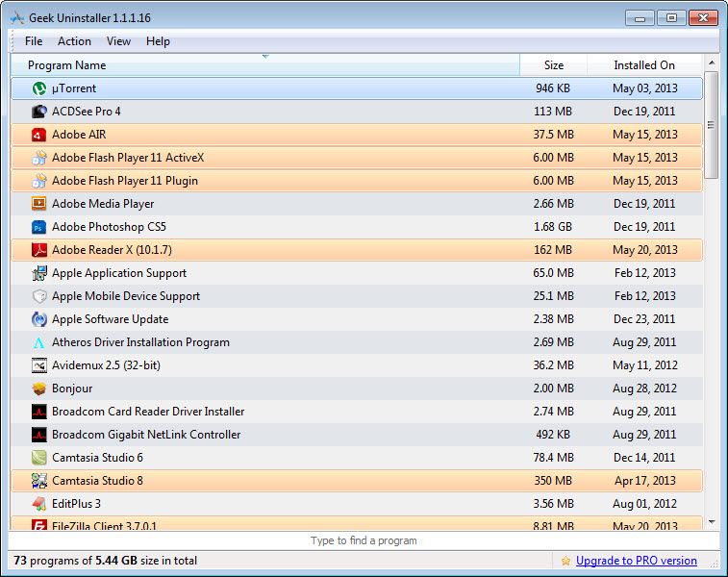Click the ACDSee Pro 4 icon
Viewport: 728px width, 577px height.
[x=39, y=112]
